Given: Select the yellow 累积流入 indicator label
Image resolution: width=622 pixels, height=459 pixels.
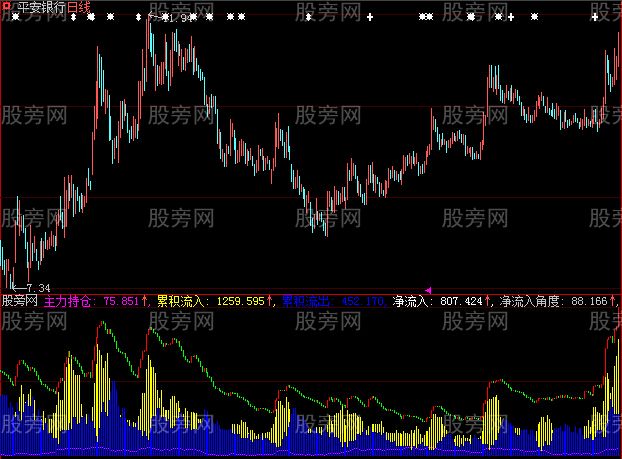Looking at the screenshot, I should coord(180,299).
